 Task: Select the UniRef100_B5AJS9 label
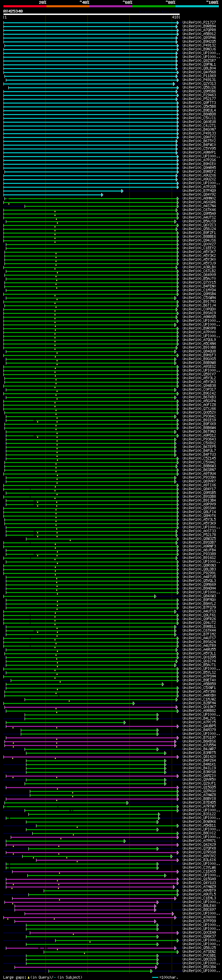coord(199,221)
